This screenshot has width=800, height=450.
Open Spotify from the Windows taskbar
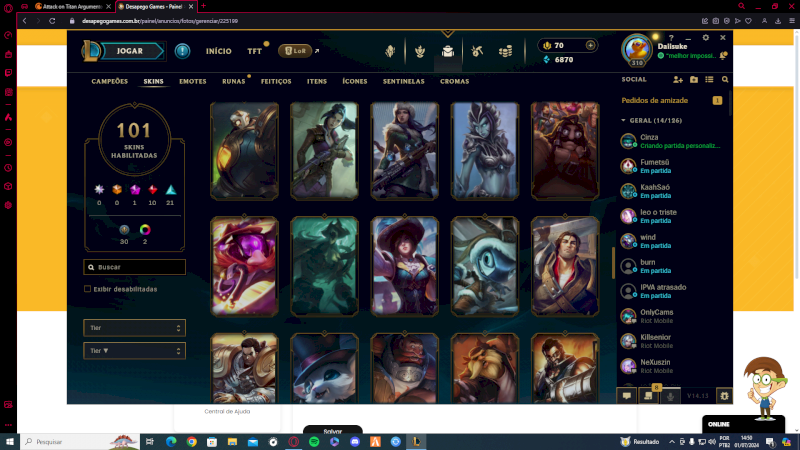314,442
